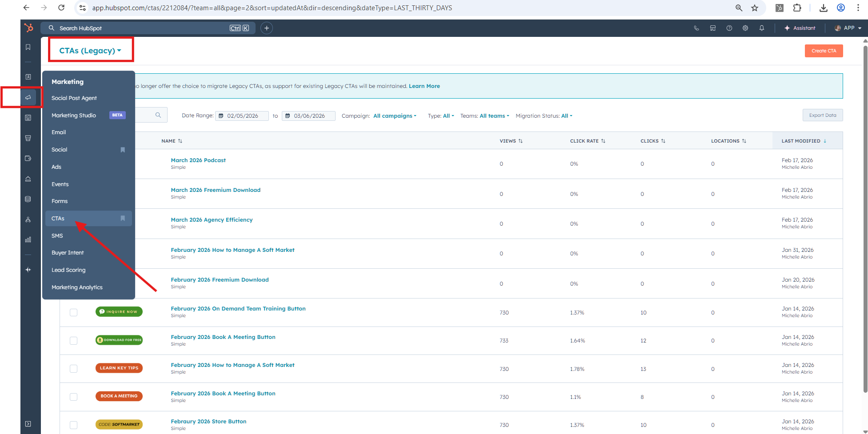This screenshot has width=868, height=434.
Task: Open the March 2026 Podcast CTA link
Action: tap(198, 160)
